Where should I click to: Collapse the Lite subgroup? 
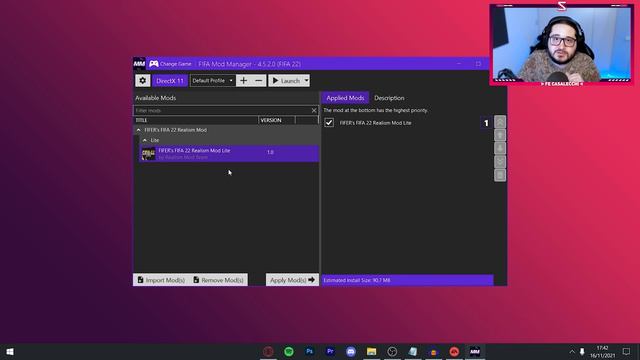(x=144, y=140)
